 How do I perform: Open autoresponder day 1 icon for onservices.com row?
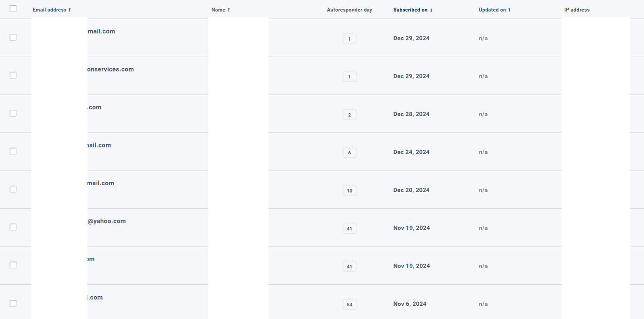(x=349, y=76)
